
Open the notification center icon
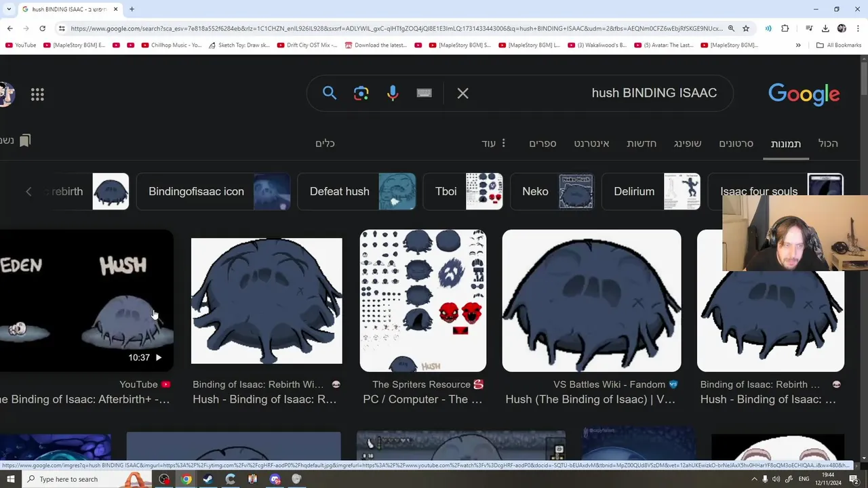(854, 479)
